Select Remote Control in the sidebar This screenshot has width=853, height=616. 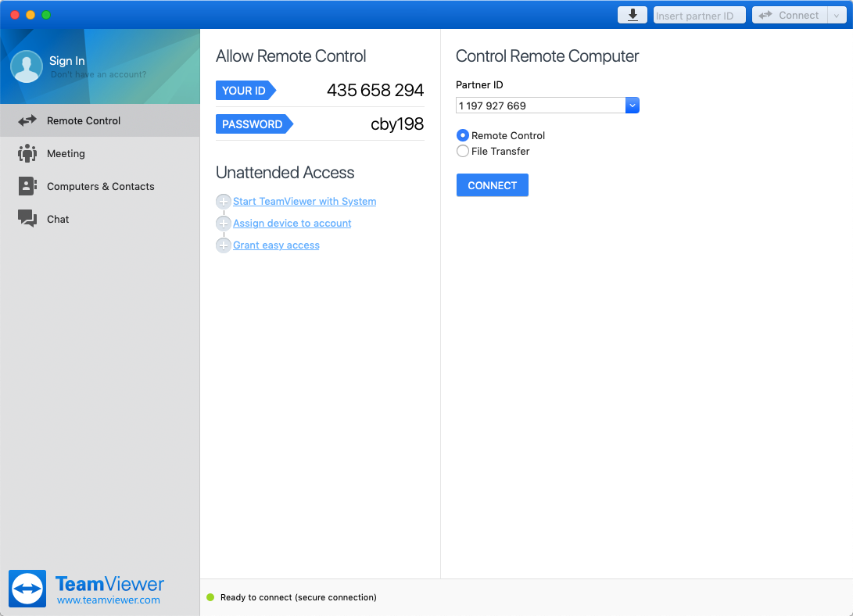click(82, 120)
